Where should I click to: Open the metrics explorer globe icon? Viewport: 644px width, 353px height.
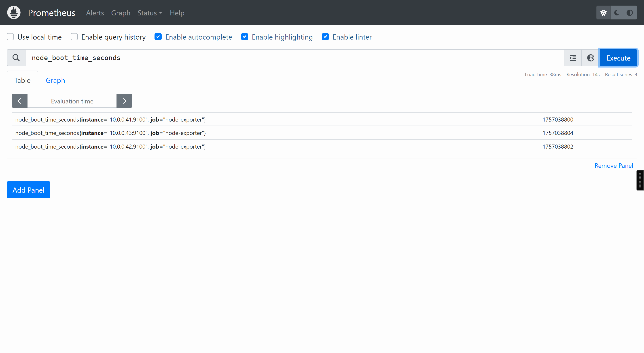coord(591,58)
